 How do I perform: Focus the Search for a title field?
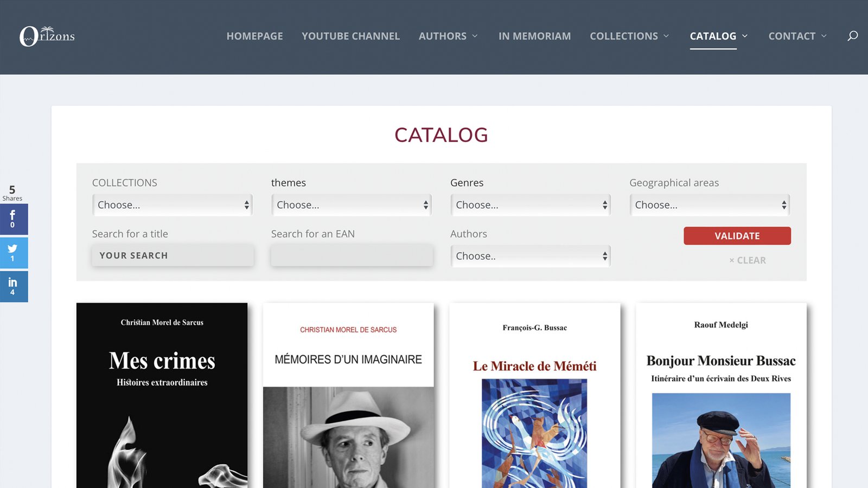coord(173,255)
